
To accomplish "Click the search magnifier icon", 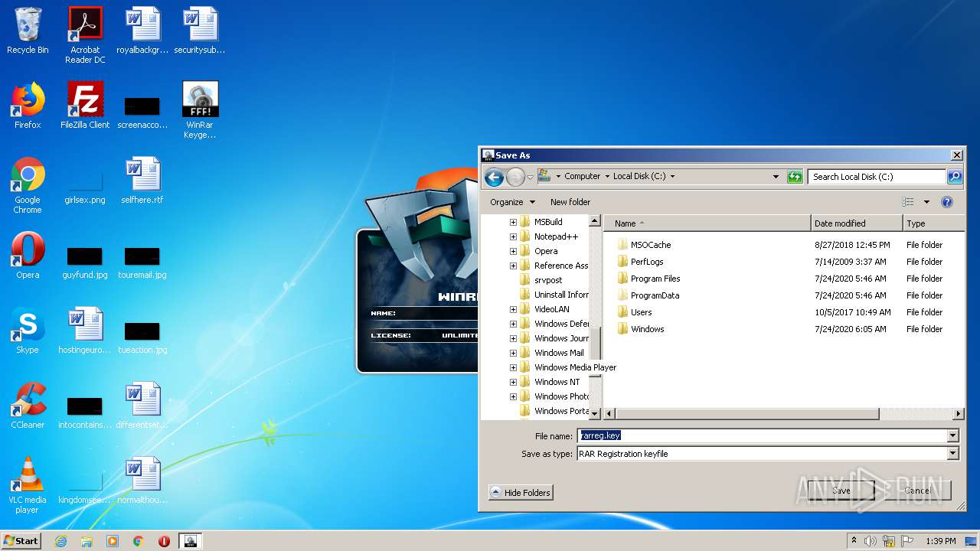I will (954, 177).
